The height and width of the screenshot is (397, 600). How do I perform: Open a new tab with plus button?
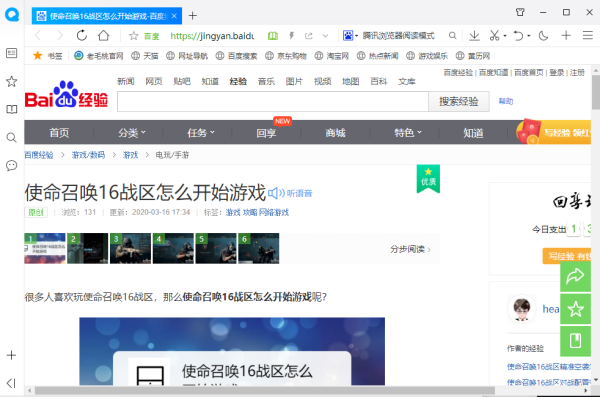coord(193,16)
